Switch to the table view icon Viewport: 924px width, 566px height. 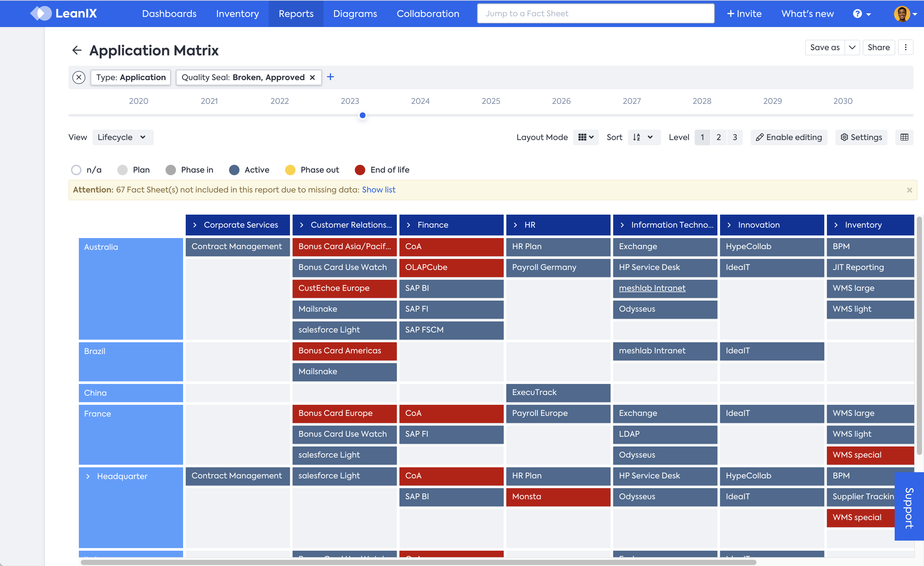[x=904, y=137]
